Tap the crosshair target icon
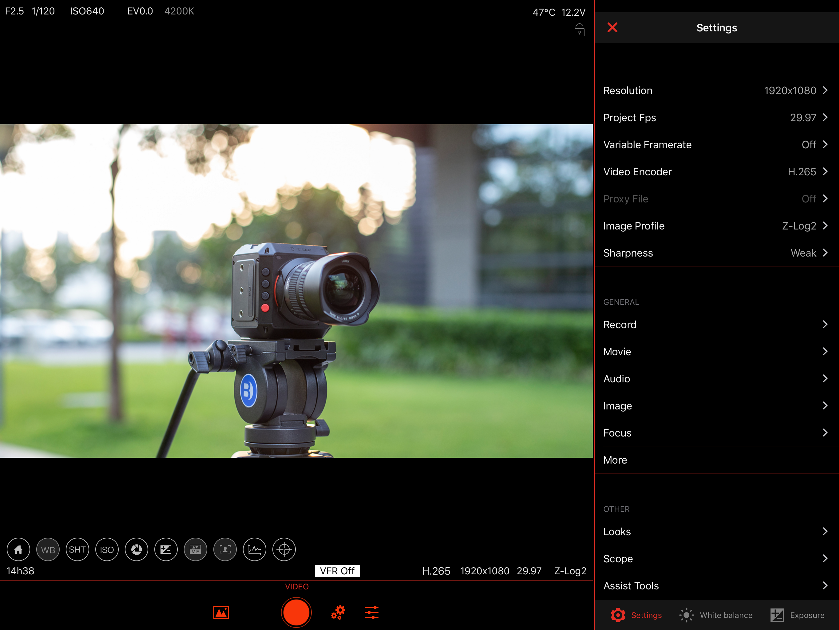This screenshot has width=840, height=630. pos(284,549)
